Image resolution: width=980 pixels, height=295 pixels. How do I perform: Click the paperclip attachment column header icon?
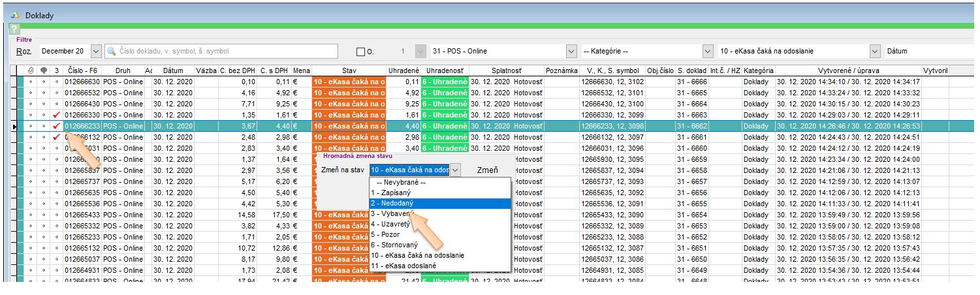[30, 70]
